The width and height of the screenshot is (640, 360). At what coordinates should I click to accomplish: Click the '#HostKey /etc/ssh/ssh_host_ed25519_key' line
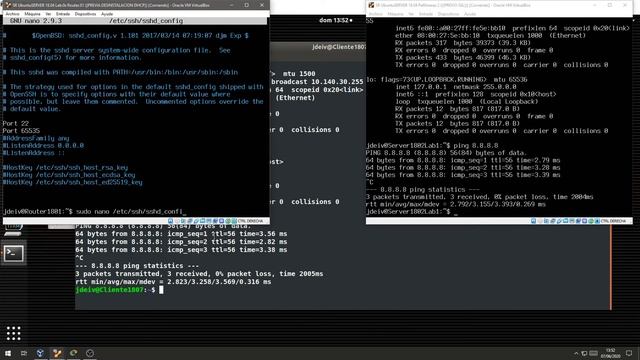tap(73, 182)
